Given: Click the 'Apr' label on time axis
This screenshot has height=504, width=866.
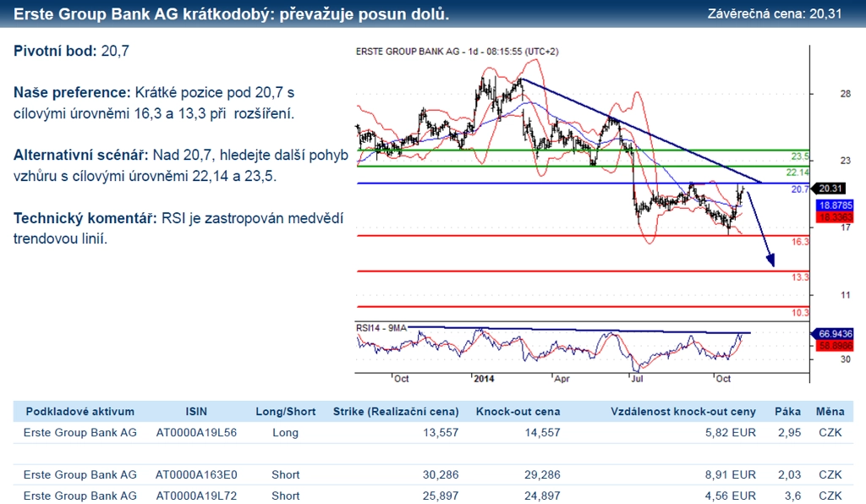Looking at the screenshot, I should click(x=562, y=379).
